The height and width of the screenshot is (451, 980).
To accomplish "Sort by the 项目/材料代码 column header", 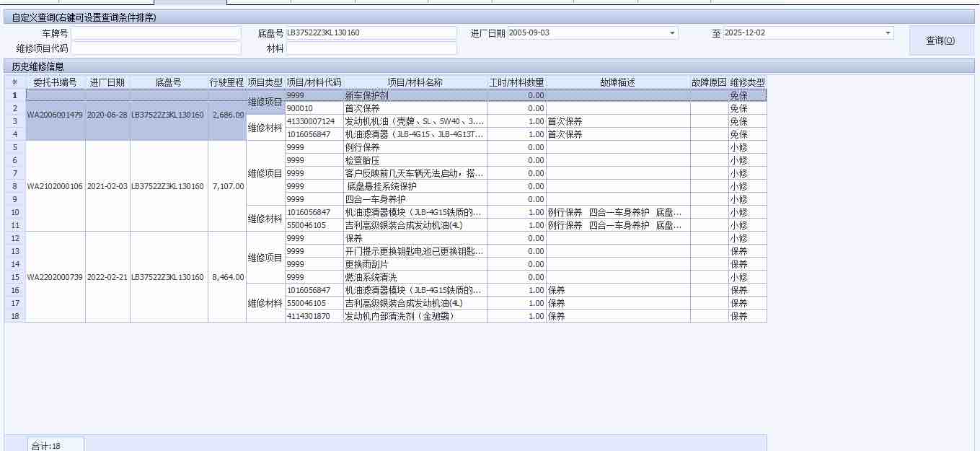I will click(x=314, y=83).
